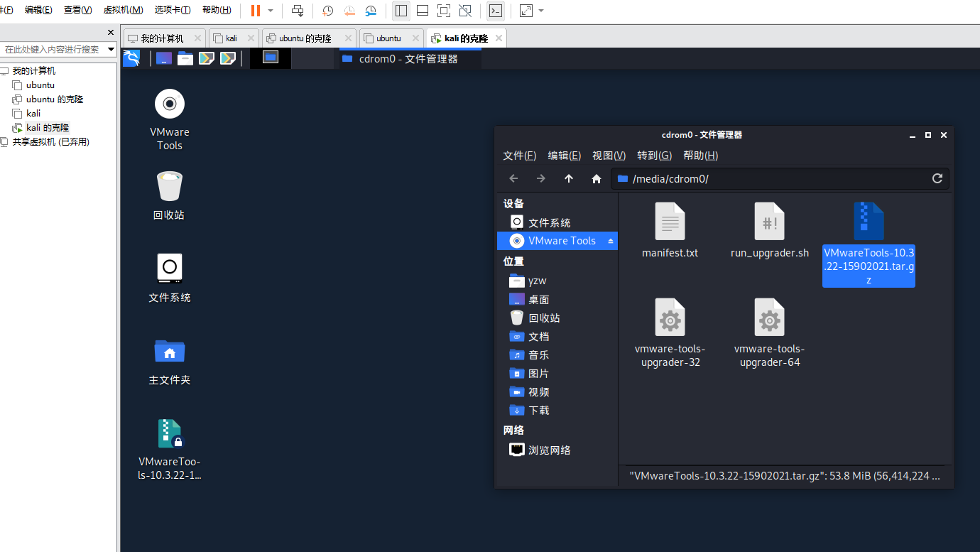Open the 视图(V) menu in file manager
Screen dimensions: 980x552
(609, 156)
